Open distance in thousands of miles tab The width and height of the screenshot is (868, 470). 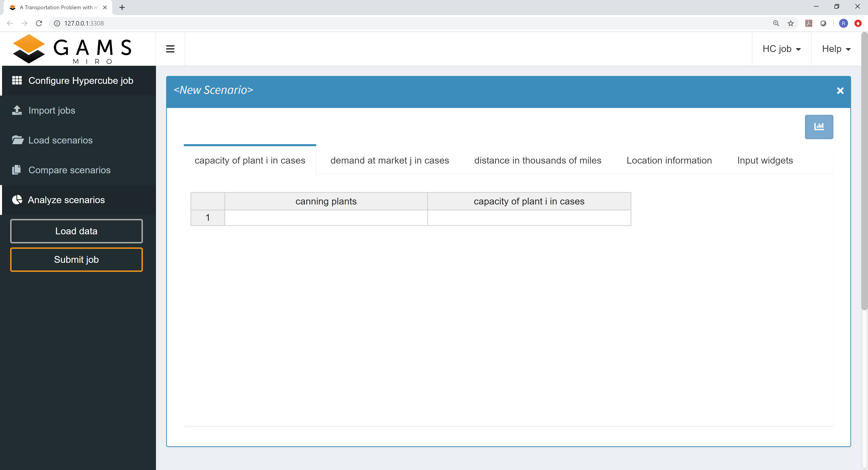pos(538,160)
